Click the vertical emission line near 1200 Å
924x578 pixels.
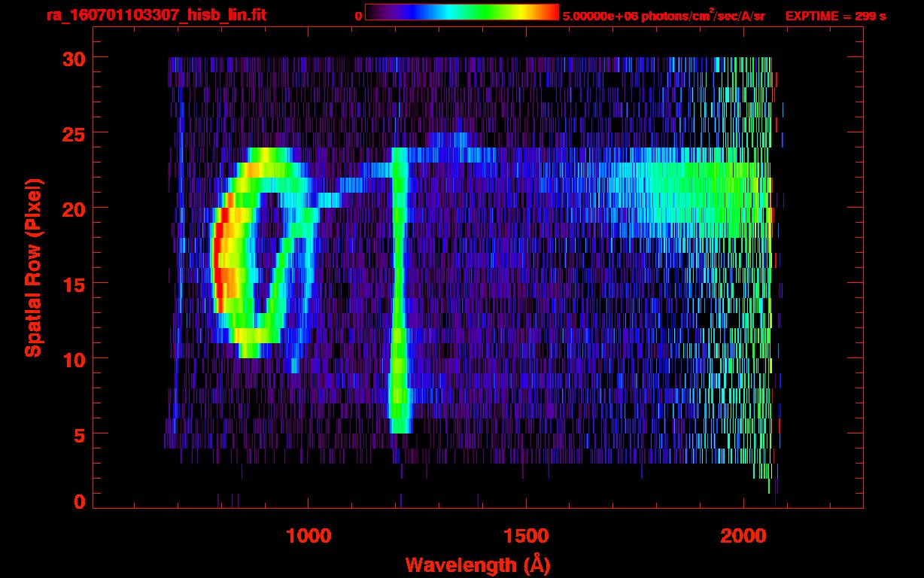click(399, 290)
